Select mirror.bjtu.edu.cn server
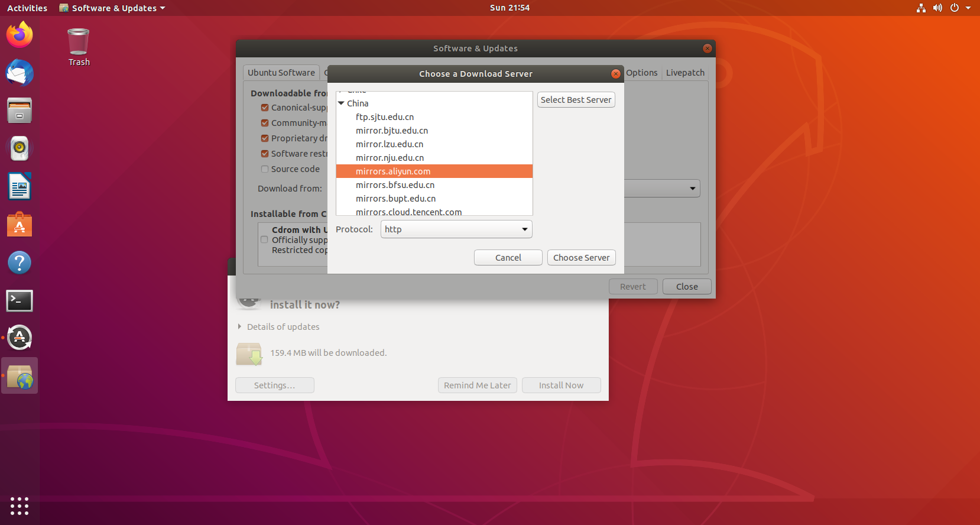 pos(434,131)
